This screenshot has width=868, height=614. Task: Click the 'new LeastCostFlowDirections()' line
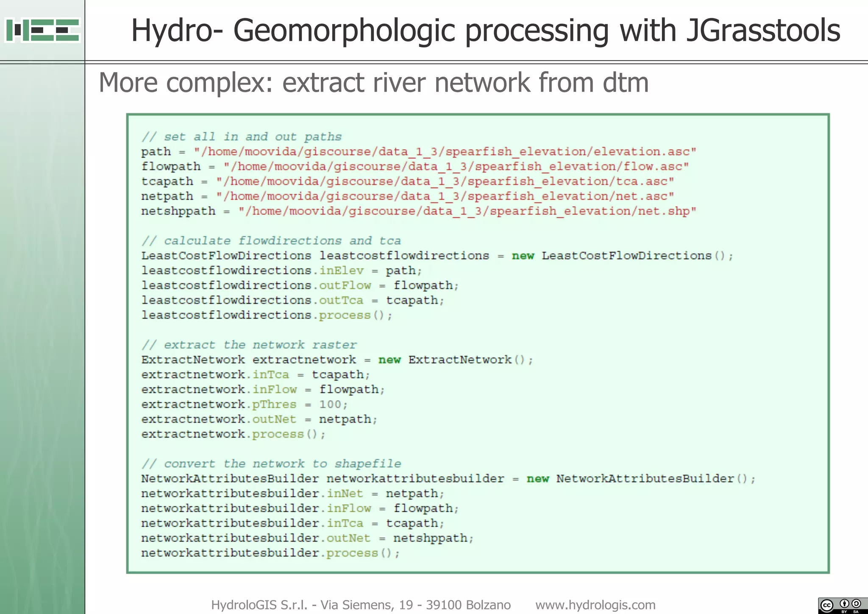(x=437, y=256)
